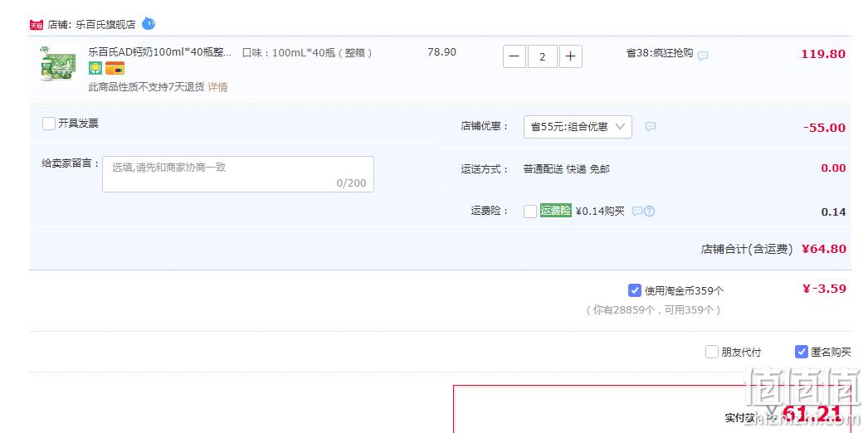
Task: Click the 119.80 item subtotal
Action: click(x=823, y=54)
